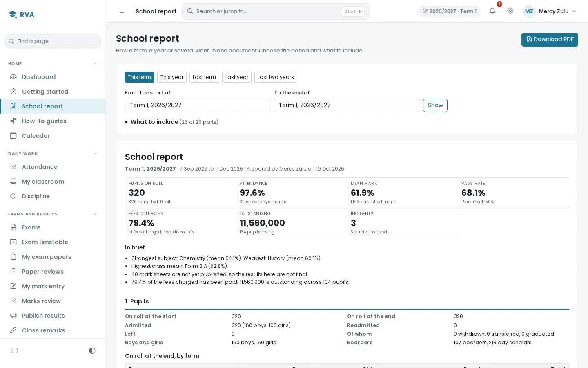The width and height of the screenshot is (588, 368).
Task: Select the This term period tab
Action: pyautogui.click(x=139, y=77)
